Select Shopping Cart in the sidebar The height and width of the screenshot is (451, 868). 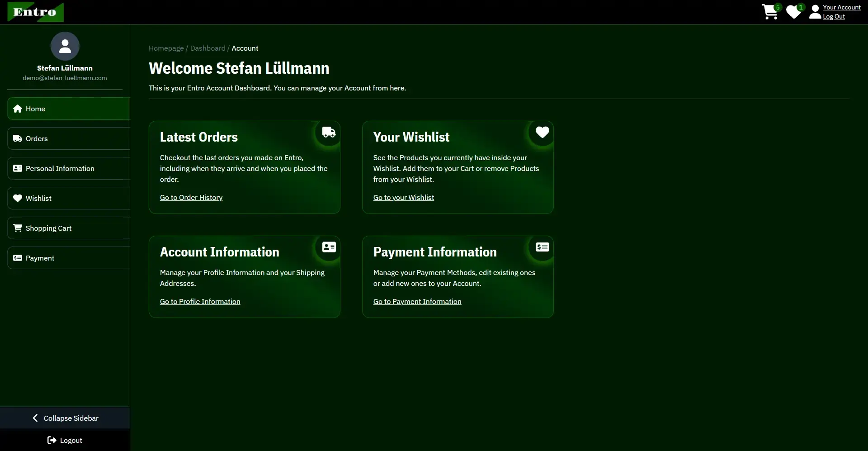(x=48, y=228)
